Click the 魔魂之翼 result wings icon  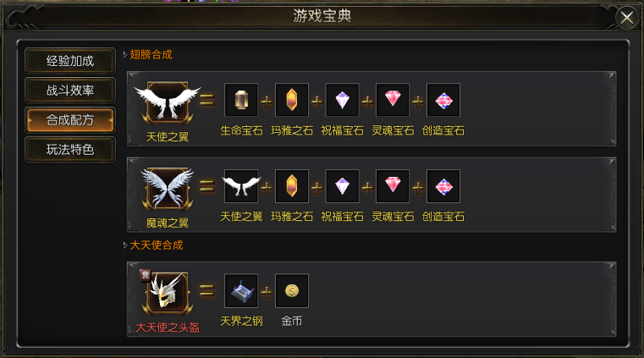[x=168, y=189]
